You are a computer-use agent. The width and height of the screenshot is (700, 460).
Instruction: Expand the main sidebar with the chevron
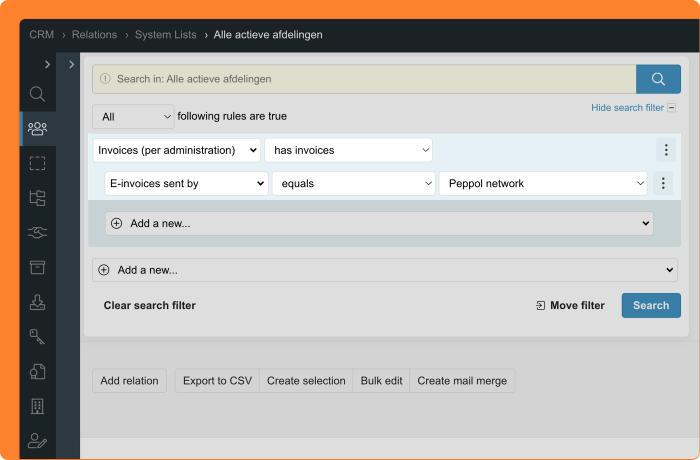[x=47, y=64]
